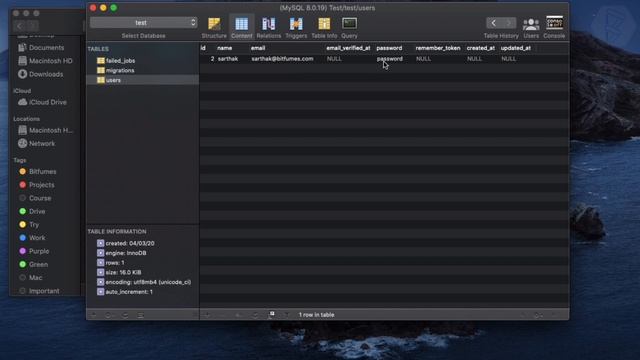Open Downloads in Finder sidebar
This screenshot has width=640, height=360.
[40, 74]
